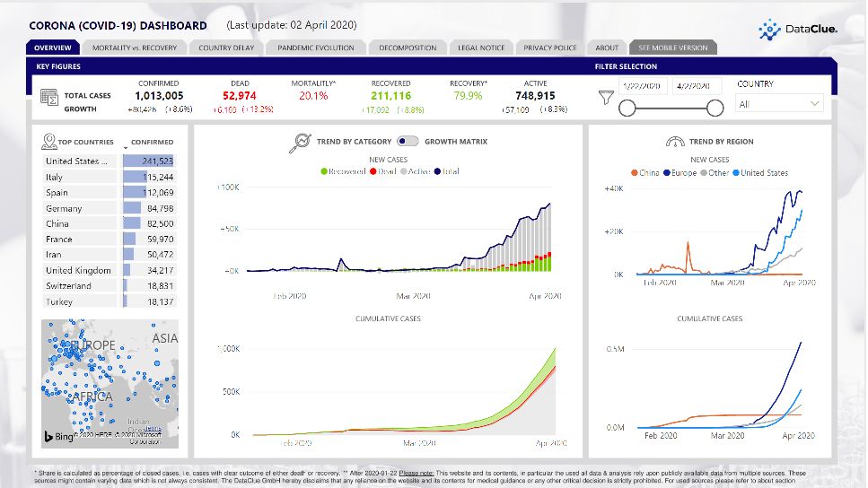Switch to Mortality vs. Recovery tab
The image size is (868, 488).
pos(135,48)
